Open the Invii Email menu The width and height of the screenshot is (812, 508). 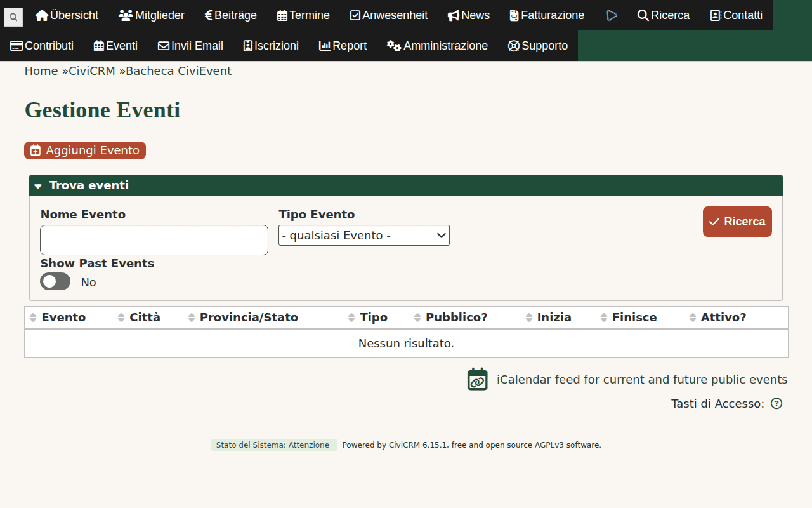click(190, 46)
